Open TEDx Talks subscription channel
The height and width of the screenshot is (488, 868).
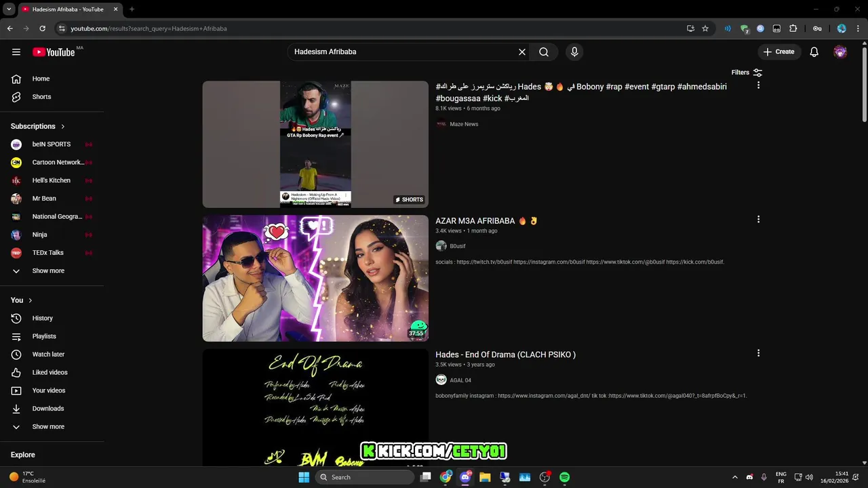coord(52,253)
